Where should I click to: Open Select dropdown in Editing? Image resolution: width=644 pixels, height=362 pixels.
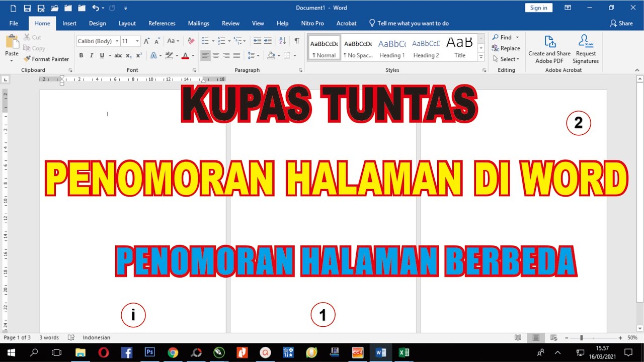pos(506,59)
